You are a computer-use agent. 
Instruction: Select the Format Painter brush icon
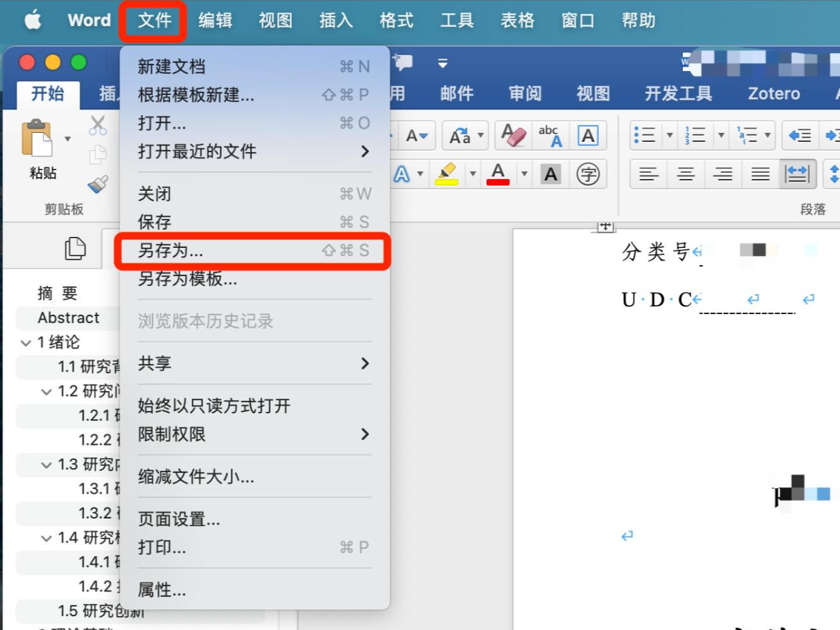98,184
